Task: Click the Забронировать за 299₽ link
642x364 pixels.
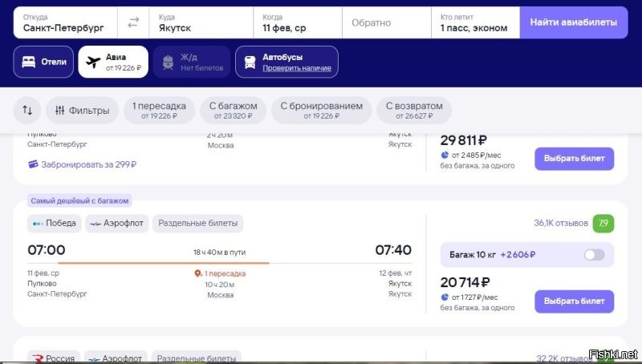Action: tap(88, 164)
